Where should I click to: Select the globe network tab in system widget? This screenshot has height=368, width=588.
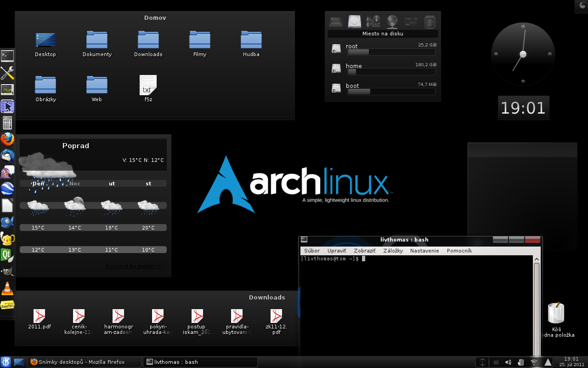coord(392,21)
